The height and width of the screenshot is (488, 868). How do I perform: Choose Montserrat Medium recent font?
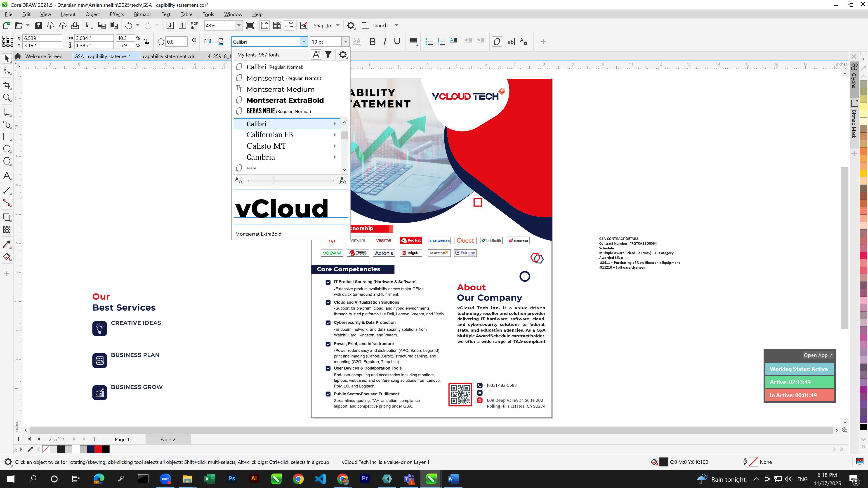(x=280, y=89)
